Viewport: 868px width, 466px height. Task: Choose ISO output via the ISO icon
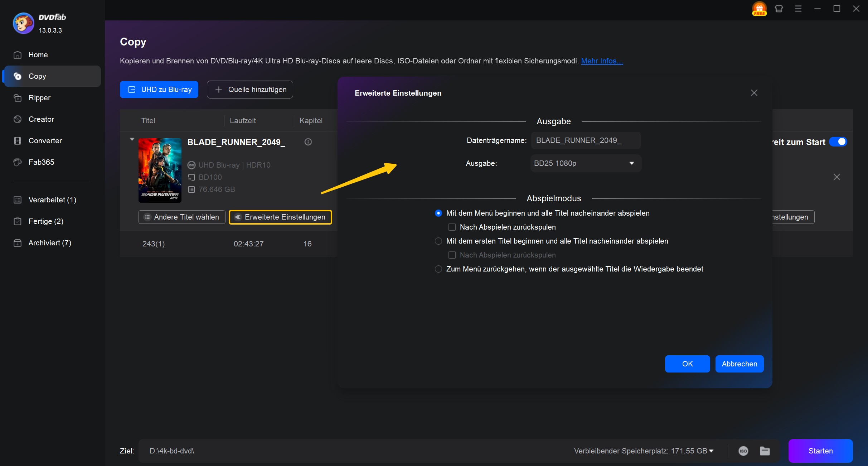point(743,451)
